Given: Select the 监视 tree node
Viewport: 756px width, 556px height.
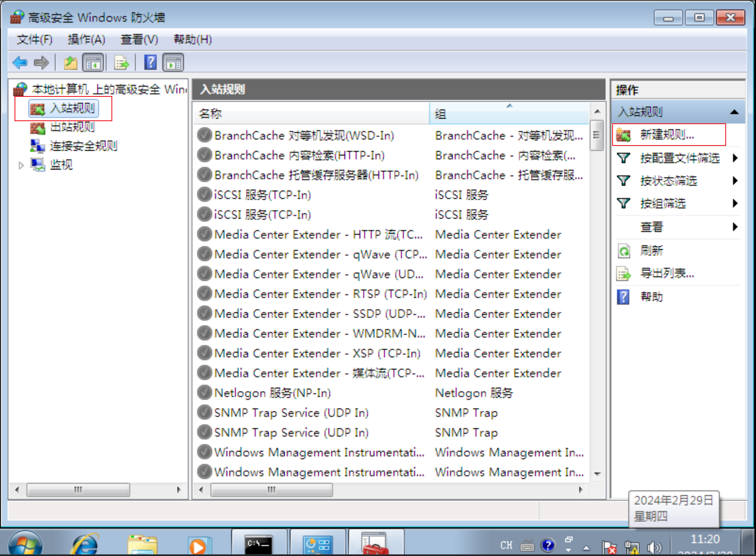Looking at the screenshot, I should [51, 165].
